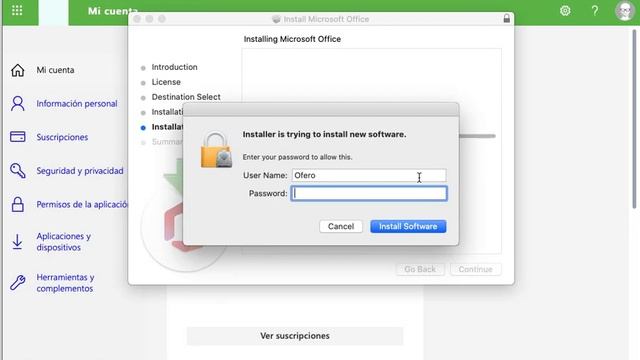Viewport: 640px width, 360px height.
Task: Click the wrench icon for Herramientas
Action: tap(18, 282)
